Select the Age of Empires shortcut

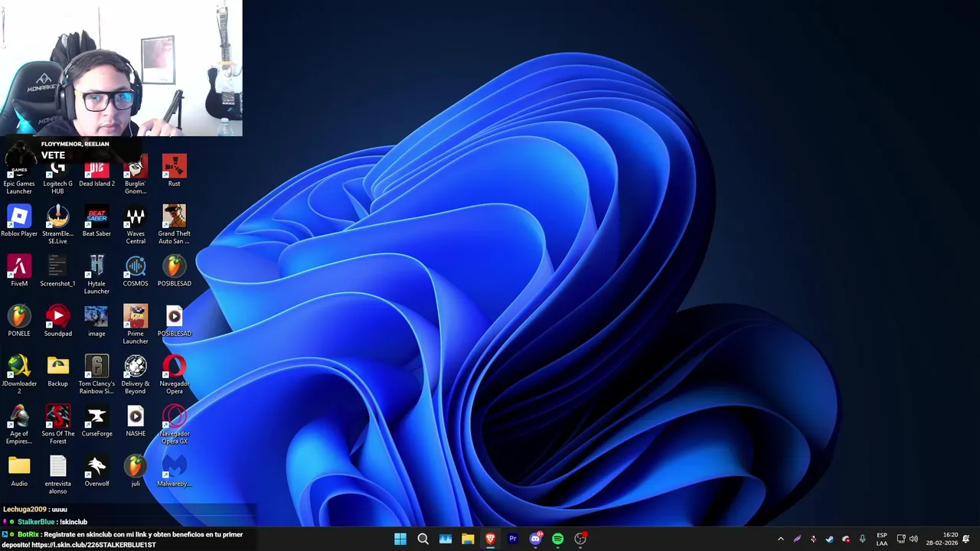(19, 424)
